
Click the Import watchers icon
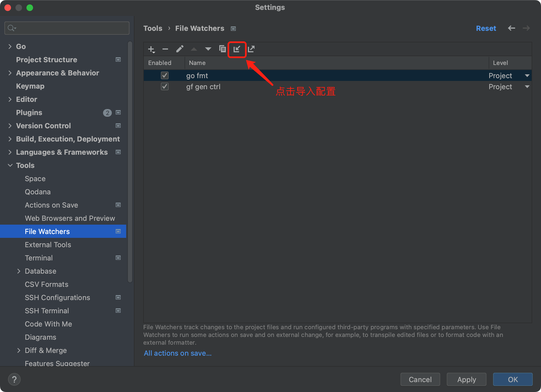[237, 49]
